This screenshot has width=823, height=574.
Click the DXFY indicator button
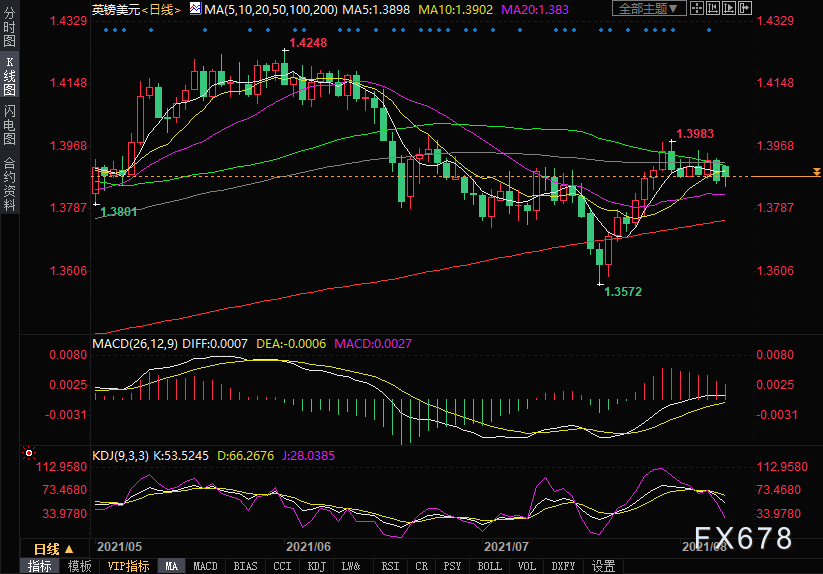point(563,566)
